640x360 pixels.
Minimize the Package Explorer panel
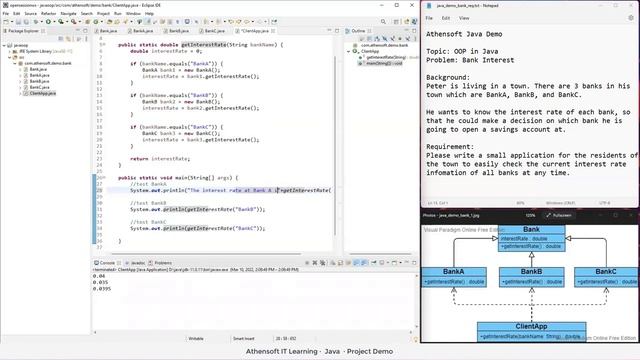(x=78, y=30)
